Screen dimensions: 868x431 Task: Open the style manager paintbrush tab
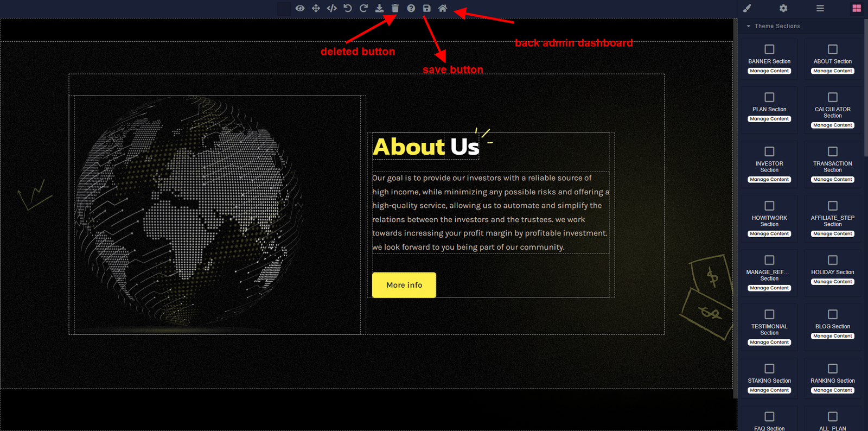pyautogui.click(x=747, y=8)
